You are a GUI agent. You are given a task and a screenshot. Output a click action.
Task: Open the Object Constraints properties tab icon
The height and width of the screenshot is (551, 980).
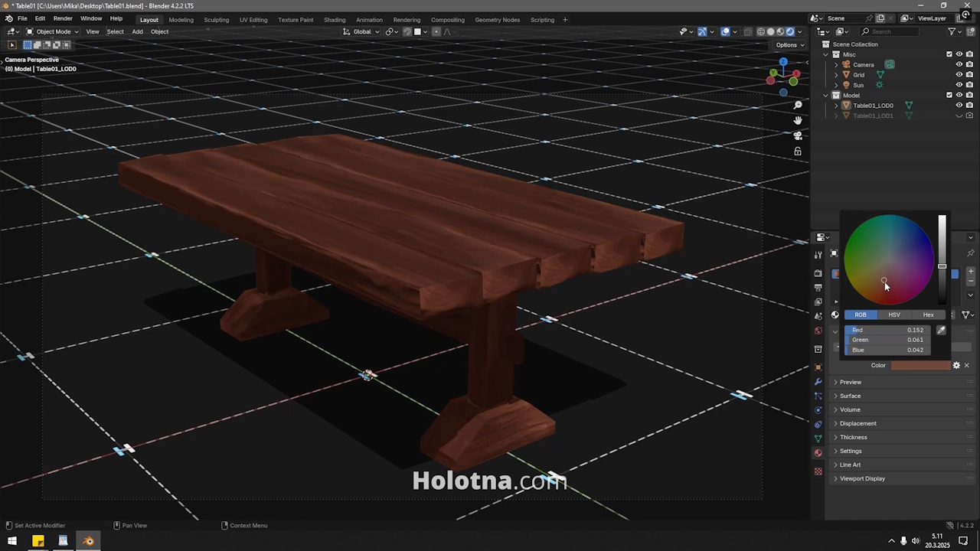(x=818, y=424)
